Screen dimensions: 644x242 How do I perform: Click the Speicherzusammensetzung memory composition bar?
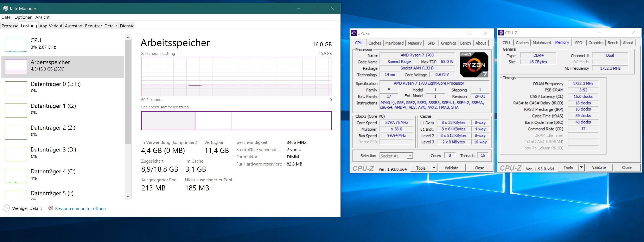[236, 121]
